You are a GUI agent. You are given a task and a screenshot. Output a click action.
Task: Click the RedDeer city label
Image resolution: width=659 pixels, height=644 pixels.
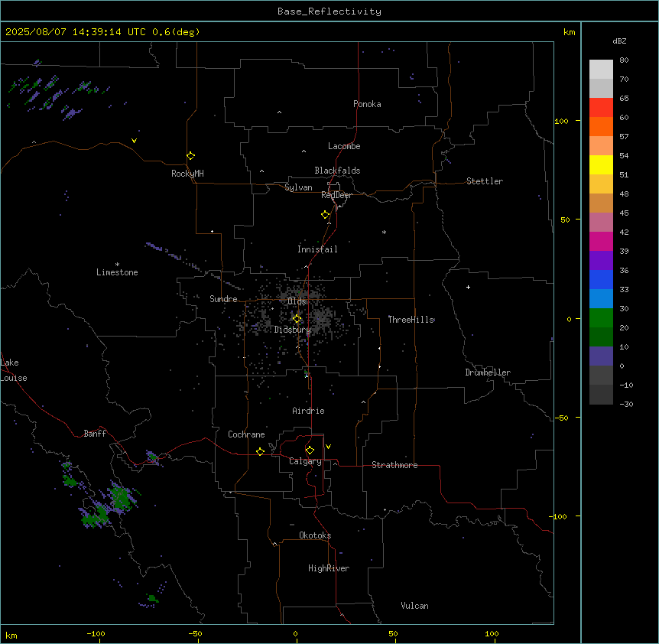pos(336,195)
